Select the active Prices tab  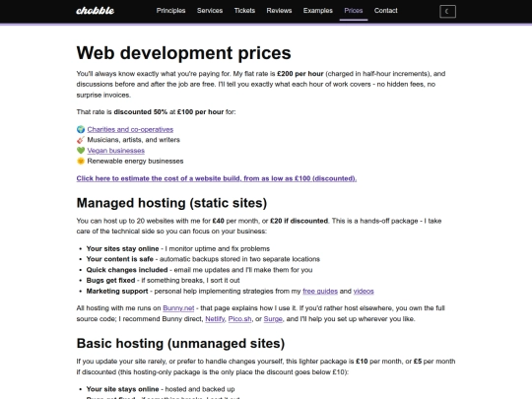point(354,11)
